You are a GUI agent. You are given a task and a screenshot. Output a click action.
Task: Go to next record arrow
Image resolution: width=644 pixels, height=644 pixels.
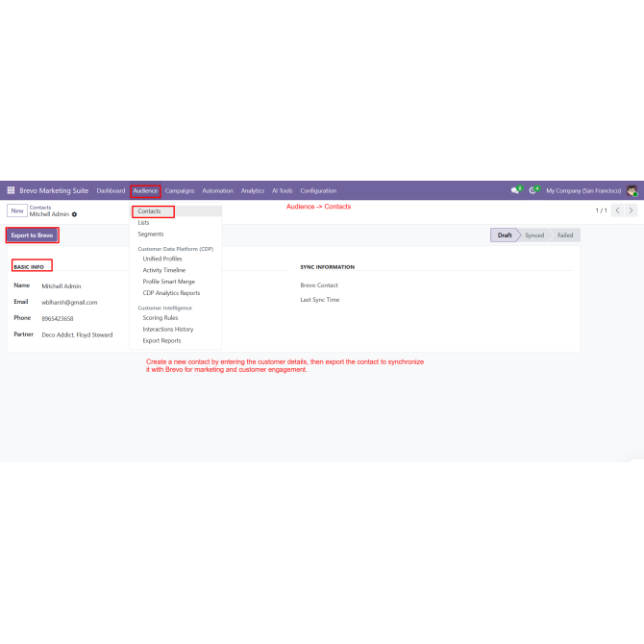click(631, 211)
